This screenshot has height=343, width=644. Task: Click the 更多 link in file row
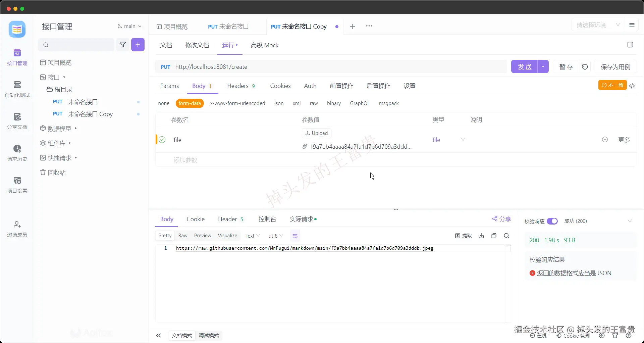pos(624,140)
